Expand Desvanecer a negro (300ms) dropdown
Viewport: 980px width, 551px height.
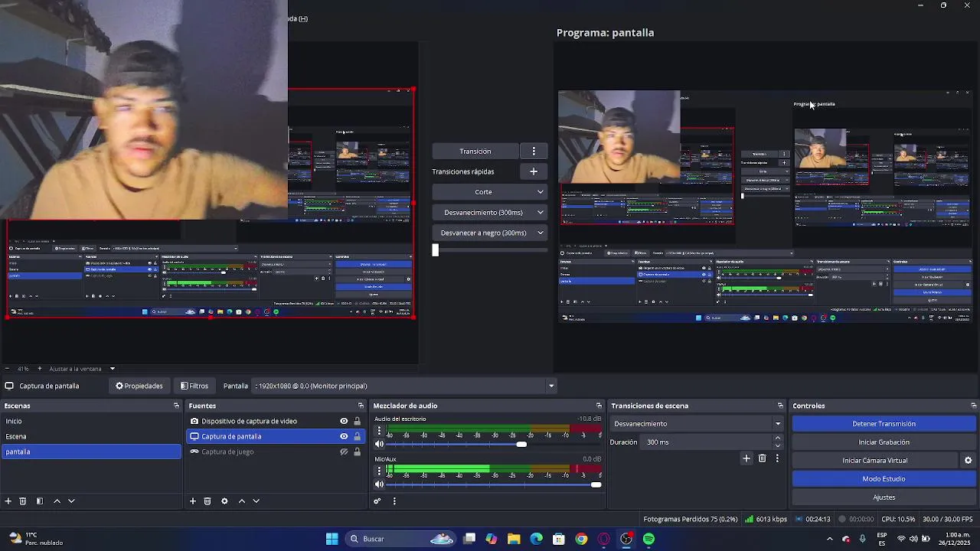tap(489, 233)
